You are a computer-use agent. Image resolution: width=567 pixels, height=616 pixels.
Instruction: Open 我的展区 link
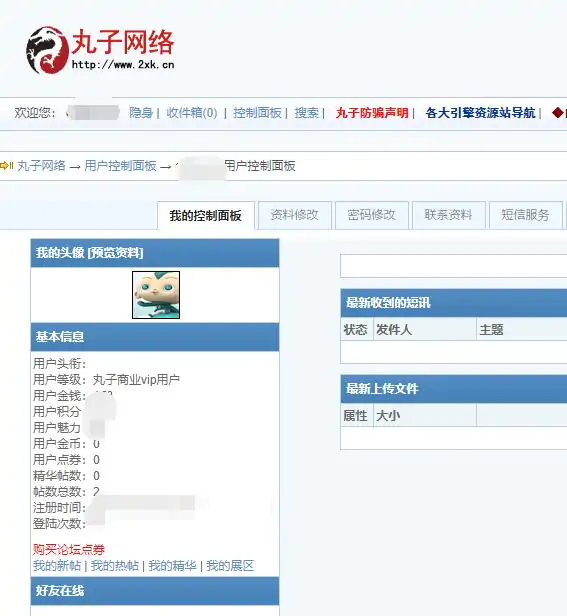[230, 566]
